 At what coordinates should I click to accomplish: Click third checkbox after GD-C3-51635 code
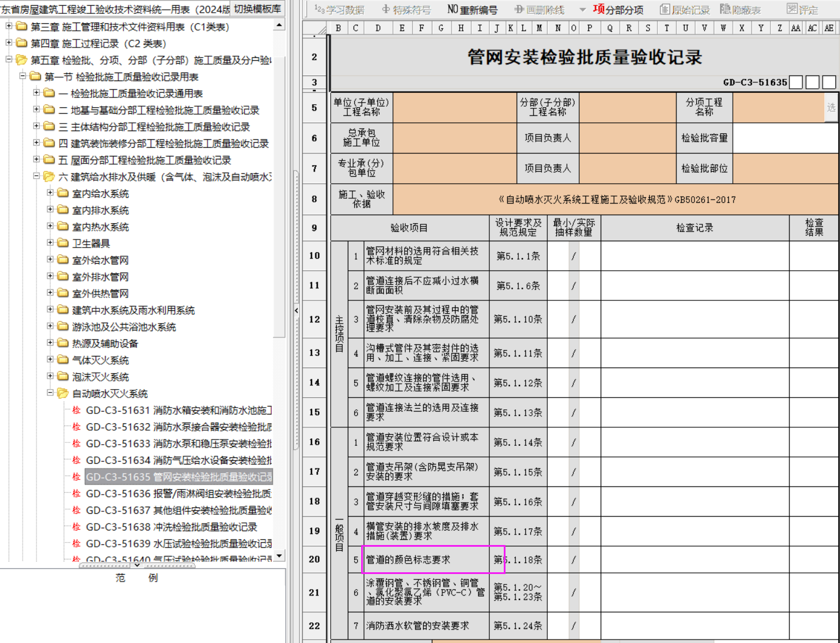pos(830,82)
